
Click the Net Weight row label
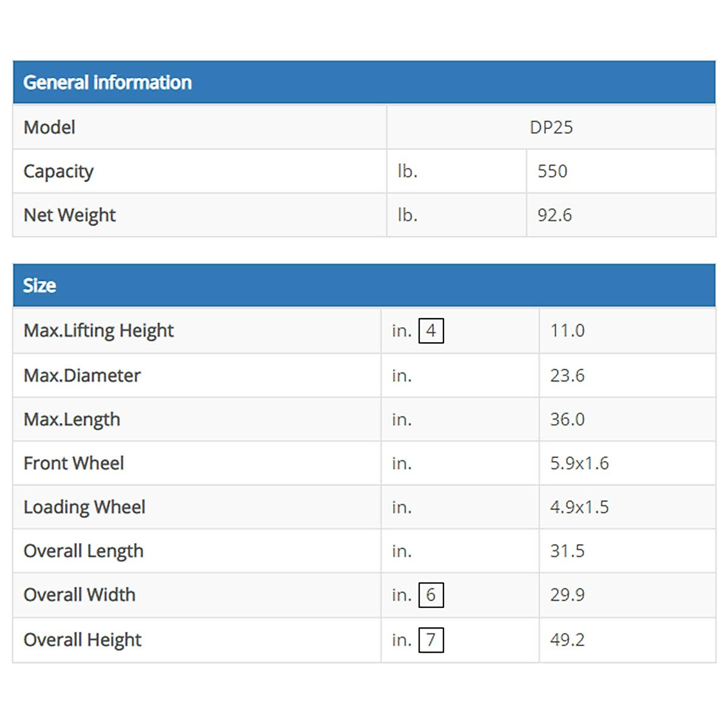point(69,215)
